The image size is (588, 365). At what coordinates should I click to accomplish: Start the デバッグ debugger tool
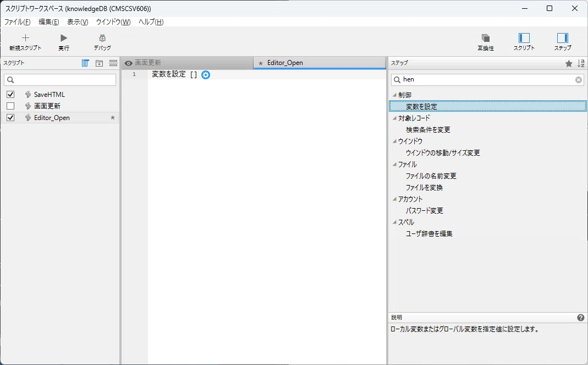click(102, 42)
